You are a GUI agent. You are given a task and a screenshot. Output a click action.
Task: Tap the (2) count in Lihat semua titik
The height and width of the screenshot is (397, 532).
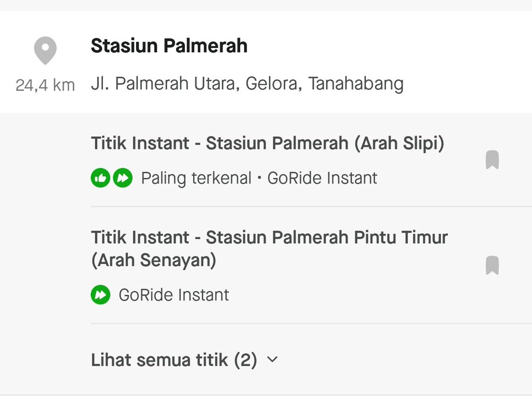click(x=245, y=360)
